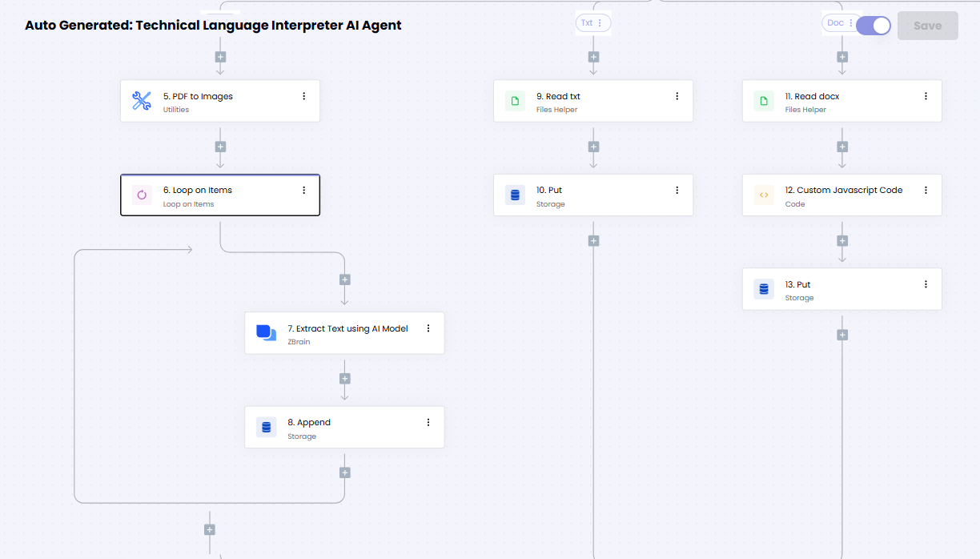The width and height of the screenshot is (980, 559).
Task: Click the database icon on 10. Put
Action: tap(515, 195)
